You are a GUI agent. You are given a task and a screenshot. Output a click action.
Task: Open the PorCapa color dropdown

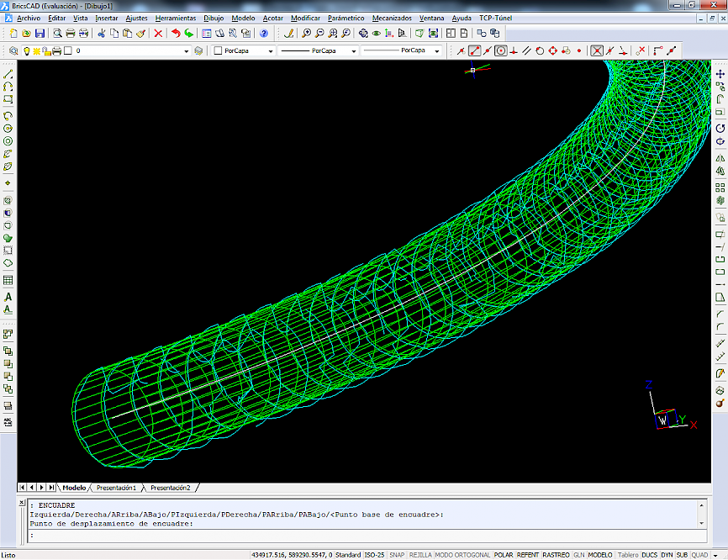270,51
